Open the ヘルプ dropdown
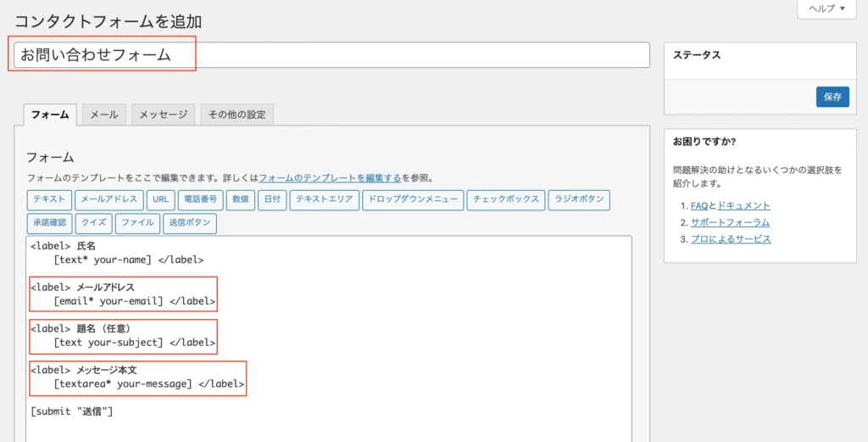The image size is (868, 442). point(827,8)
